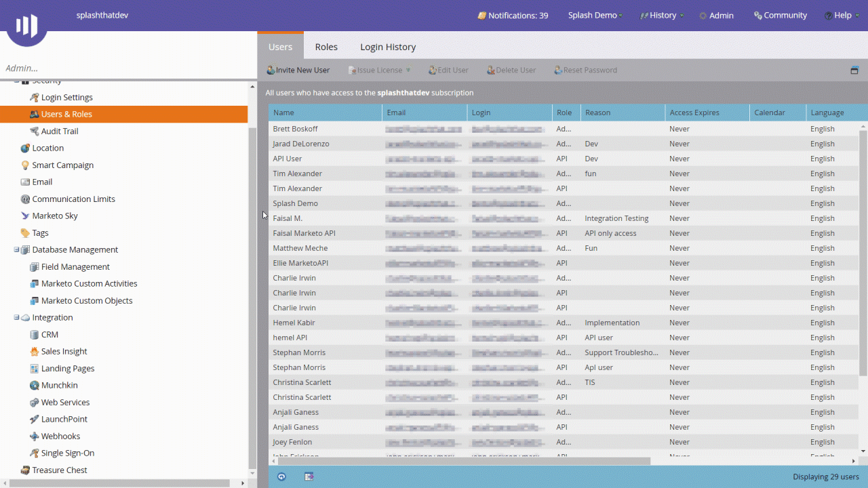This screenshot has height=488, width=868.
Task: Select Users & Roles in tree
Action: [x=123, y=115]
